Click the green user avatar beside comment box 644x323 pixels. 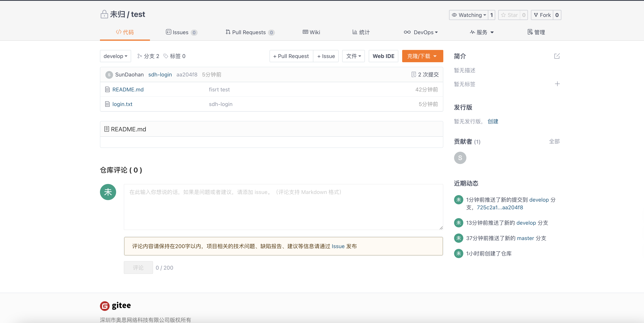click(x=108, y=192)
